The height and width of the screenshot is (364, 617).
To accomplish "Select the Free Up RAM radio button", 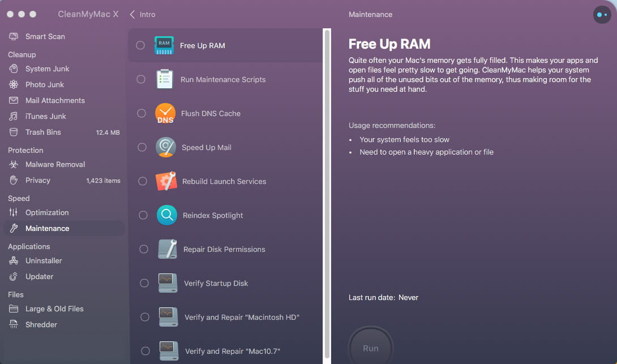I will click(x=140, y=45).
